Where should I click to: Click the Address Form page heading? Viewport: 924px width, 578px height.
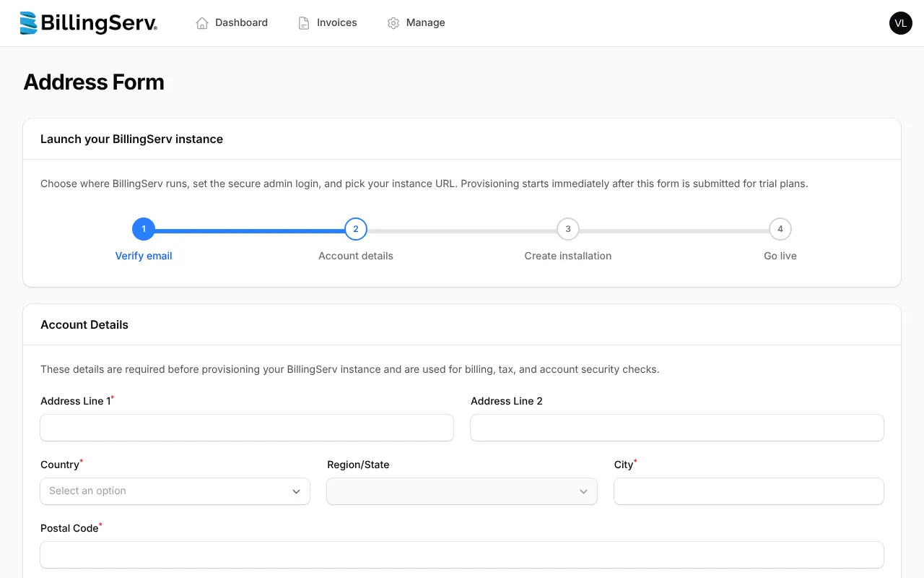click(x=94, y=82)
